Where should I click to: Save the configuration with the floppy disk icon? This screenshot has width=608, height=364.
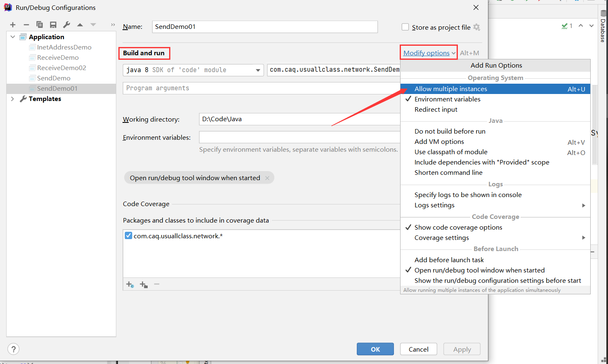(53, 24)
